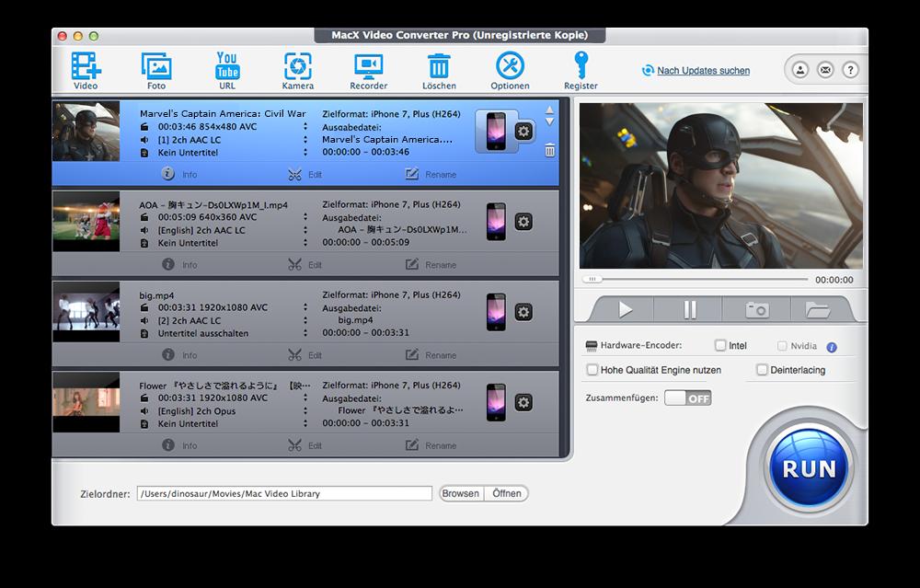
Task: Enable Deinterlacing checkbox
Action: (x=762, y=370)
